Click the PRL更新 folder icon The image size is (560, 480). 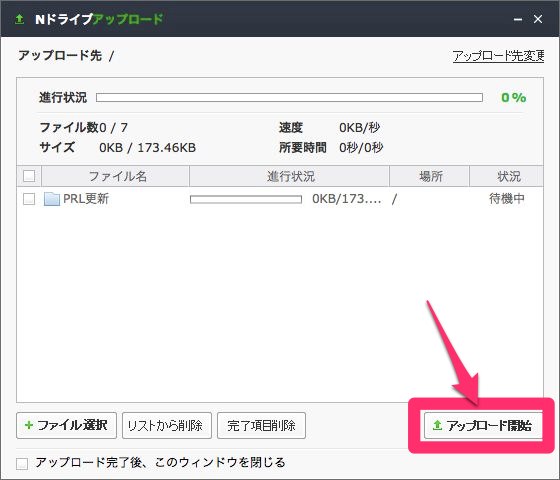52,199
